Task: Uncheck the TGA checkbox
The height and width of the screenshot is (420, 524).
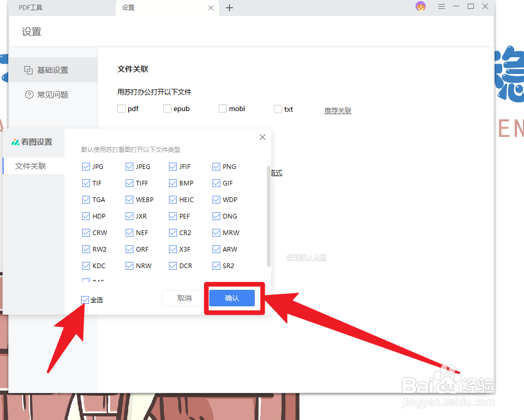Action: click(86, 199)
